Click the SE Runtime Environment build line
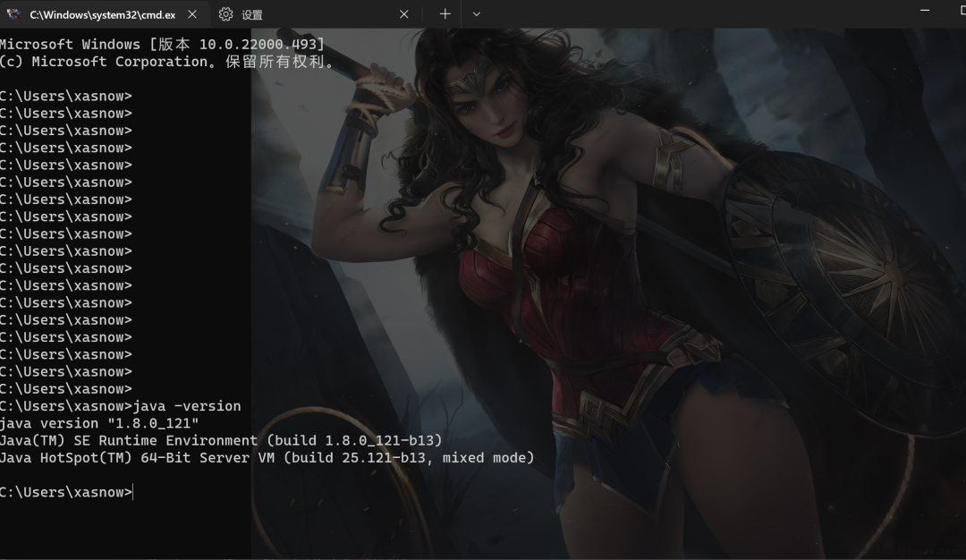The image size is (966, 560). (221, 440)
